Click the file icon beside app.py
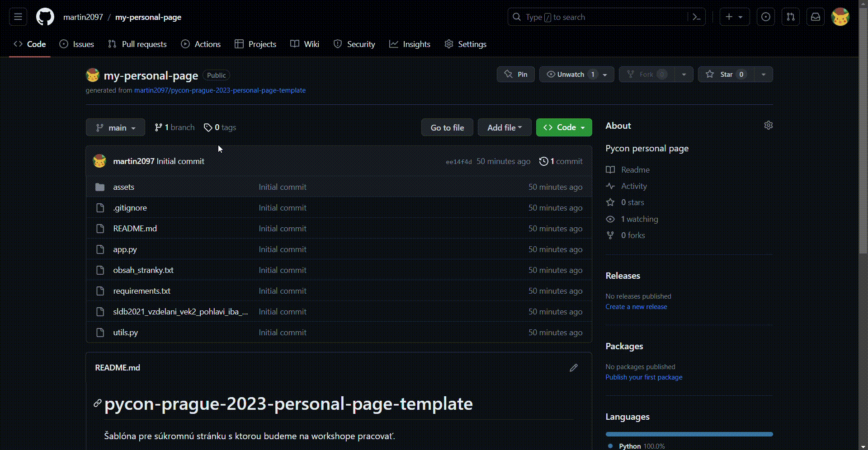This screenshot has width=868, height=450. pyautogui.click(x=100, y=249)
